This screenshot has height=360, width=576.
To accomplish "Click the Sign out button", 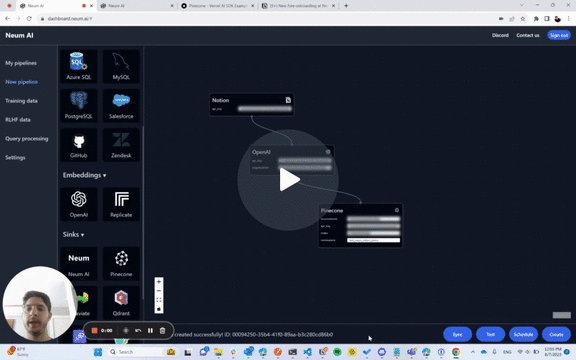I will point(559,35).
